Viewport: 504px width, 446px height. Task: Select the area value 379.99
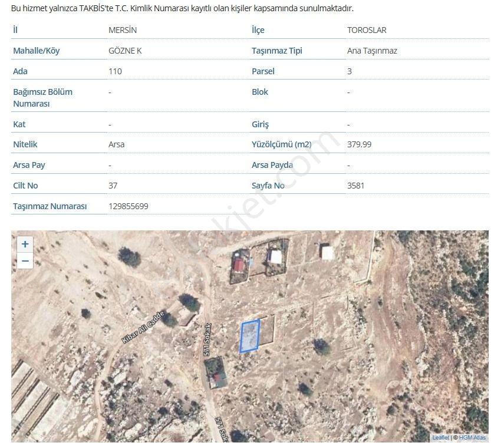click(359, 144)
